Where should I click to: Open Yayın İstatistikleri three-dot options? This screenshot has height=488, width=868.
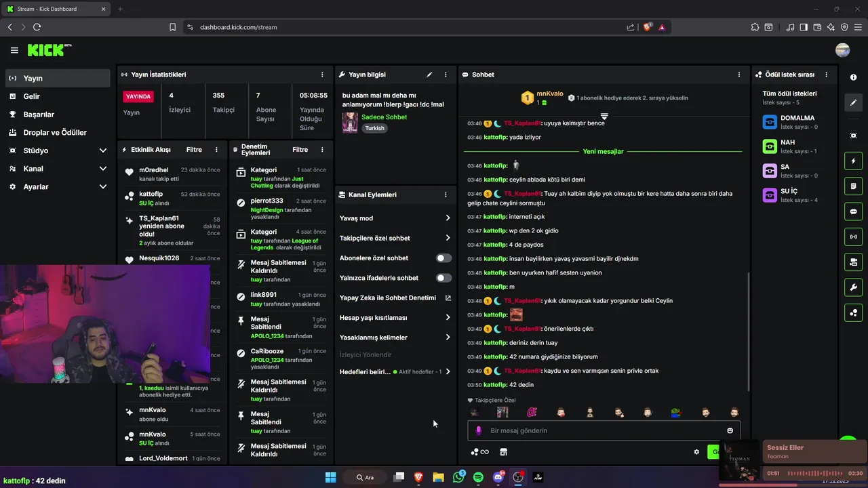point(322,75)
